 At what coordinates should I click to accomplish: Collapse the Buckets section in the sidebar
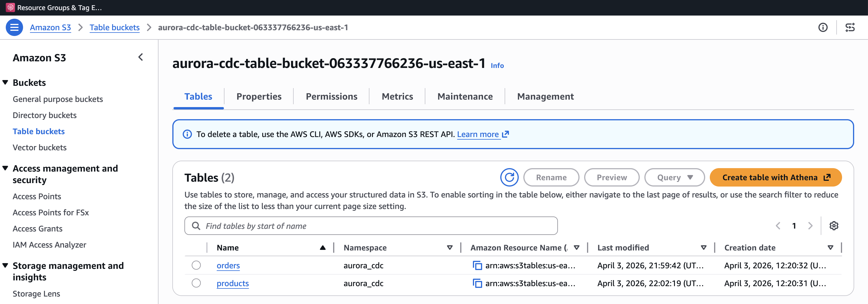pos(5,82)
